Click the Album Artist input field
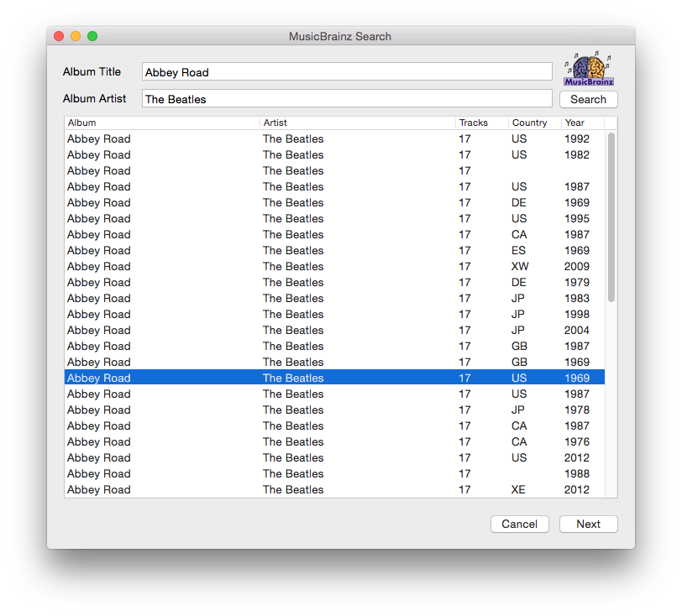 [x=346, y=98]
